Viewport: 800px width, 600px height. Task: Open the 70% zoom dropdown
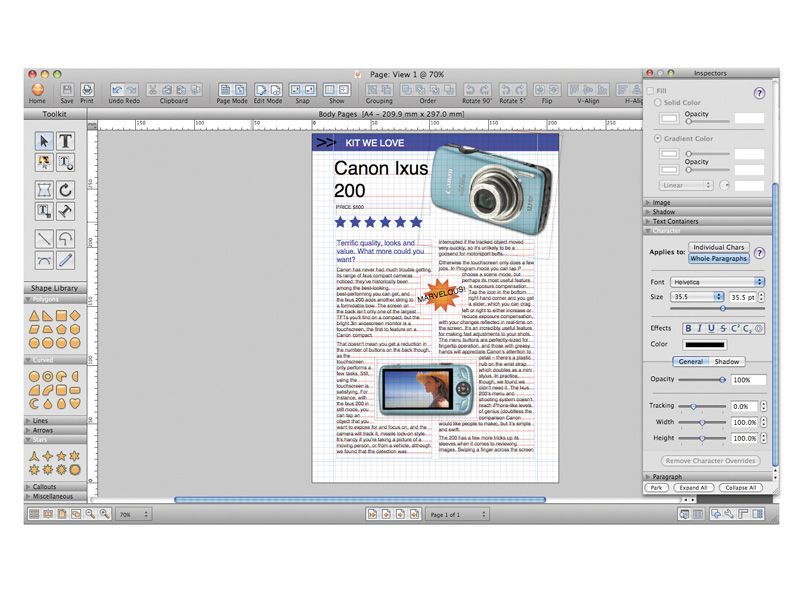[x=133, y=514]
